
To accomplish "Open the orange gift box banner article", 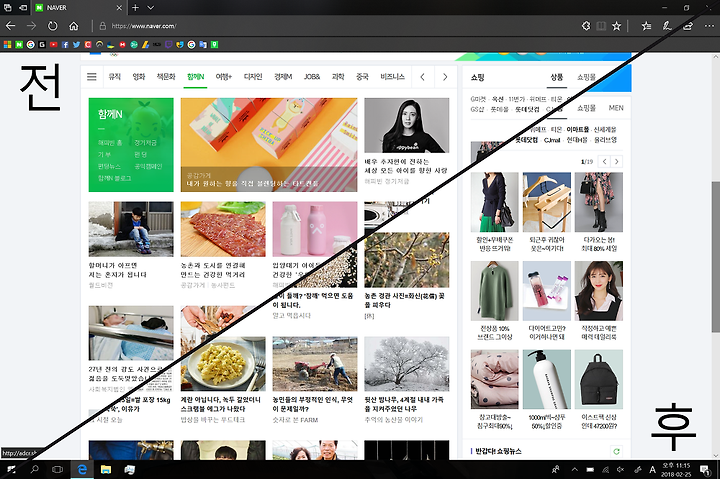I will (x=269, y=145).
